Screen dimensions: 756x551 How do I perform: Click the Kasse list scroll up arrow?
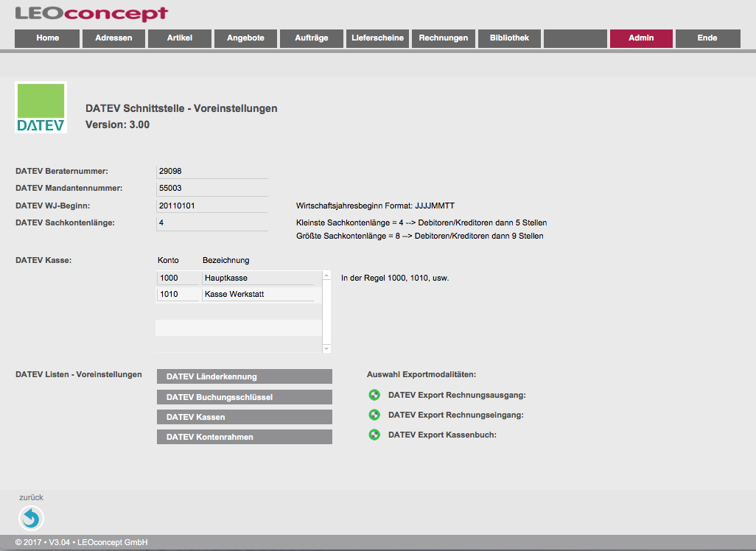click(326, 275)
